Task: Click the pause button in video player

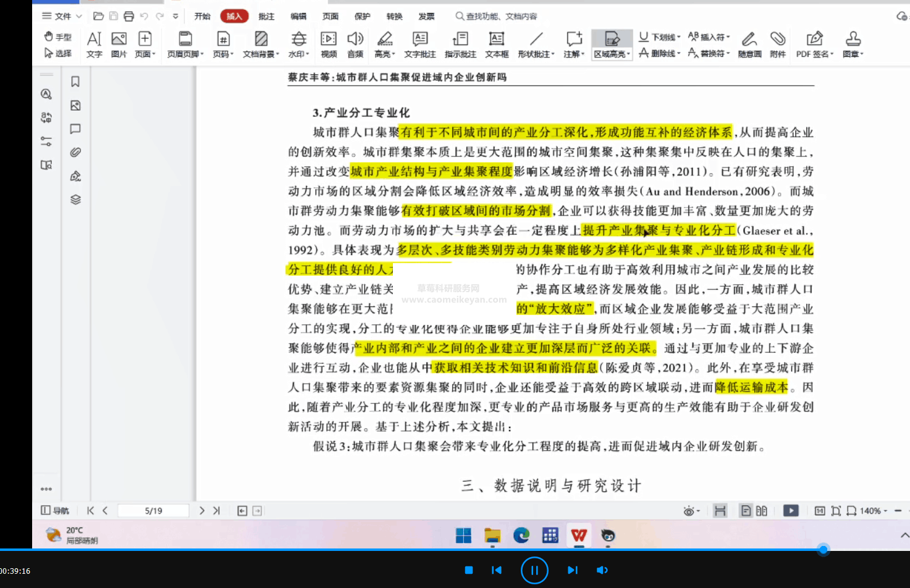Action: 534,570
